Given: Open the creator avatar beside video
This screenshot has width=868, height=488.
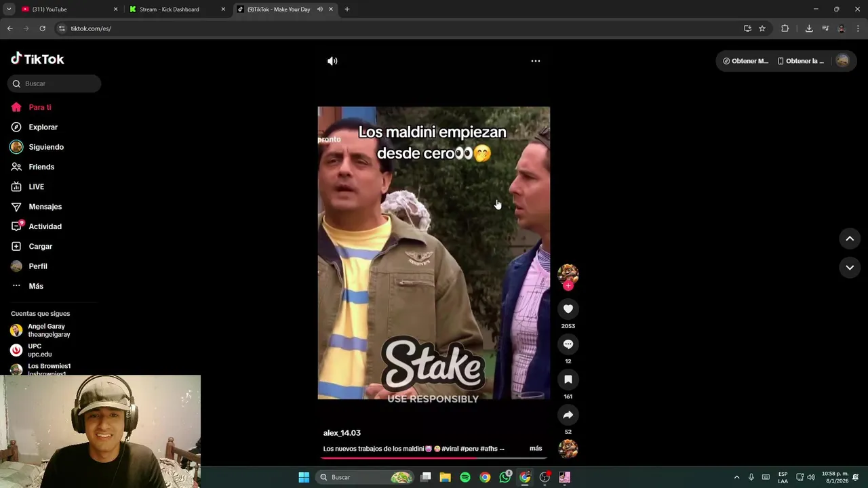Looking at the screenshot, I should 568,273.
